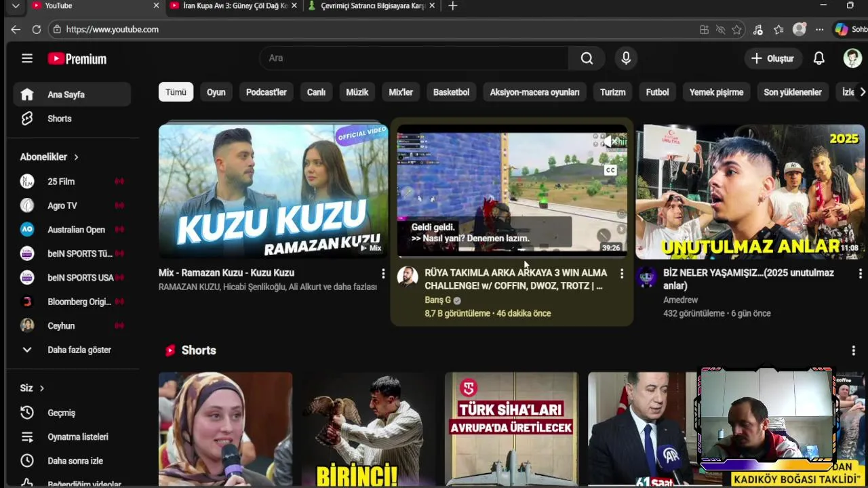
Task: Open browser settings ellipsis menu
Action: [820, 30]
